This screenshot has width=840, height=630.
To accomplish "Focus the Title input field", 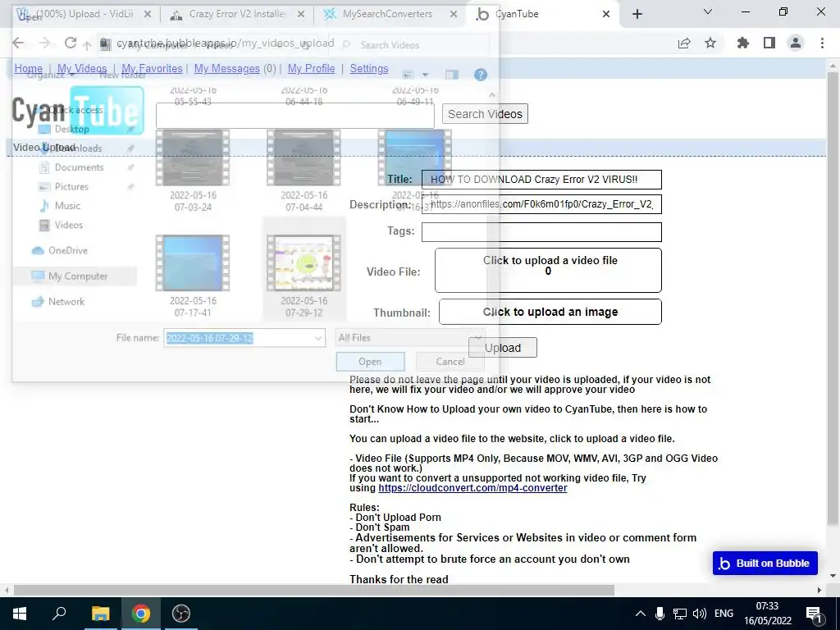I will [x=541, y=180].
